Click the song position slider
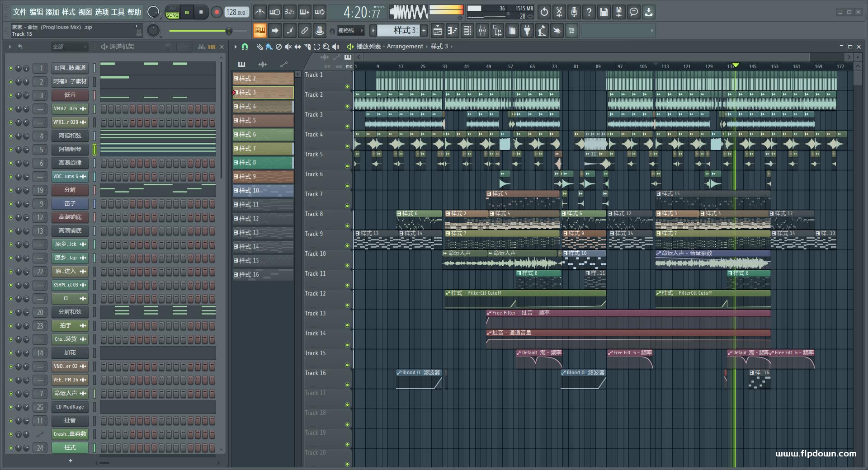 [208, 31]
